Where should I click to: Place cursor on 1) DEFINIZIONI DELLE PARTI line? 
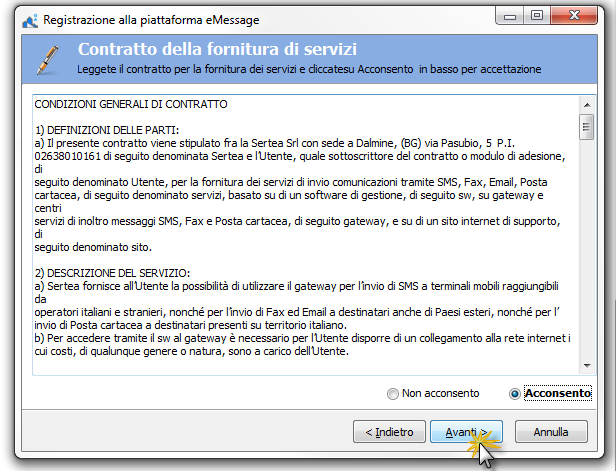pyautogui.click(x=107, y=130)
